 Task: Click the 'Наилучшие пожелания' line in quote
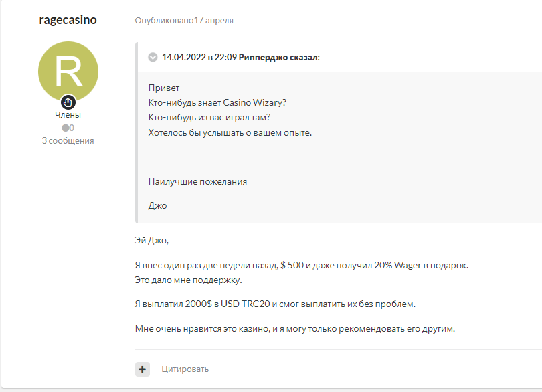coord(197,181)
